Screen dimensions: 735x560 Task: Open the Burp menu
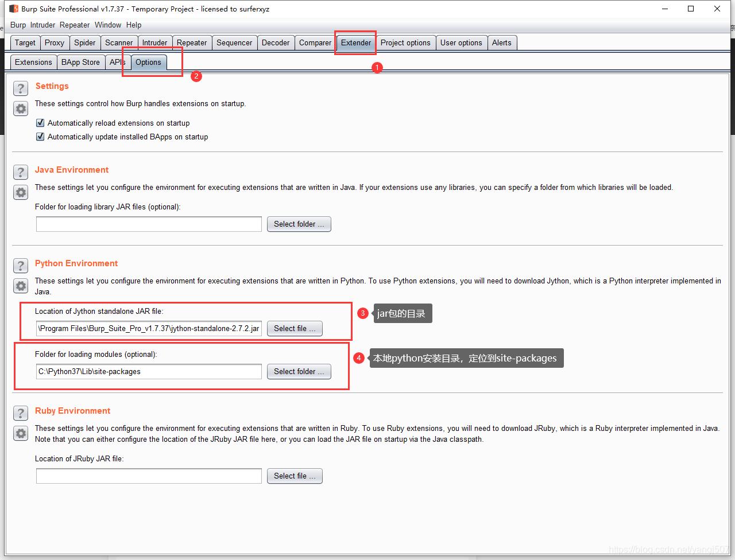[18, 25]
